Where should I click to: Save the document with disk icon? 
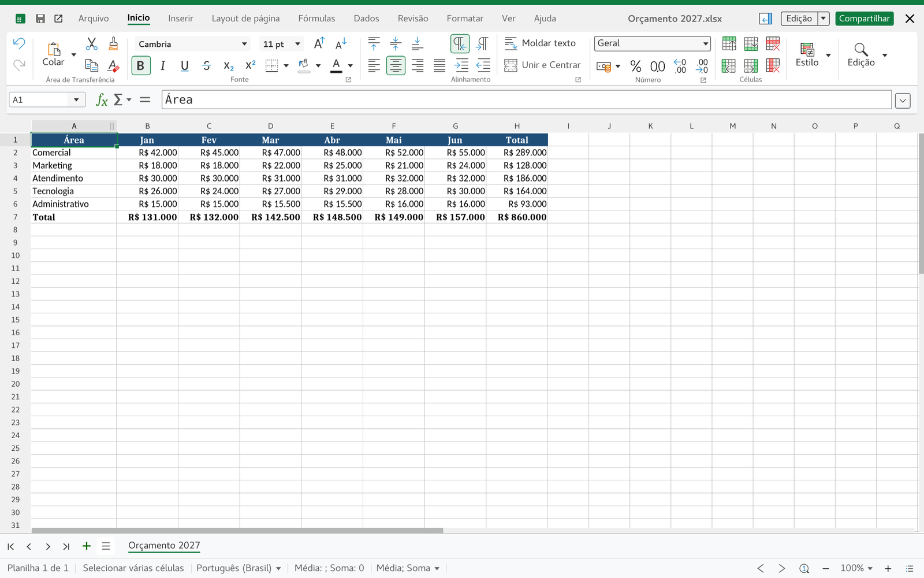(x=40, y=18)
